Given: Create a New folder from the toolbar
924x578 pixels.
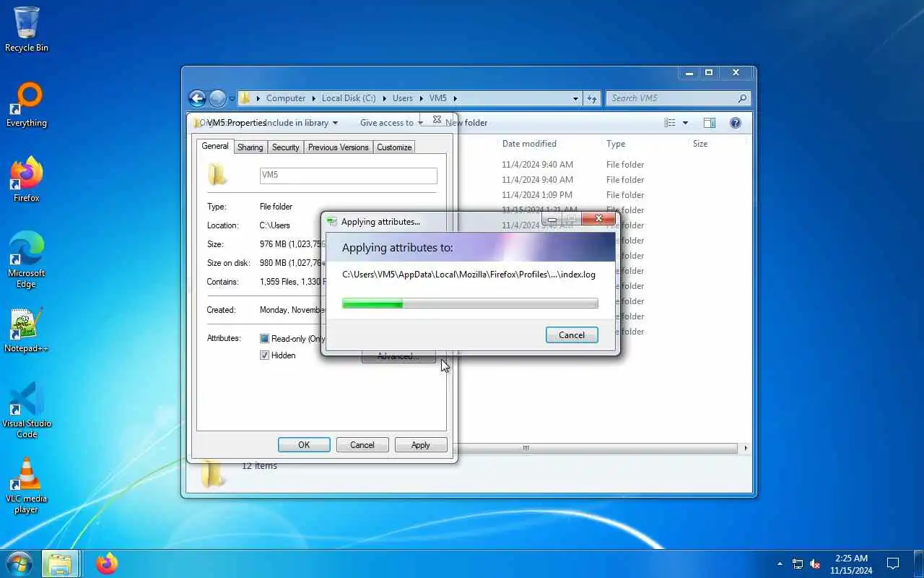Looking at the screenshot, I should tap(466, 123).
